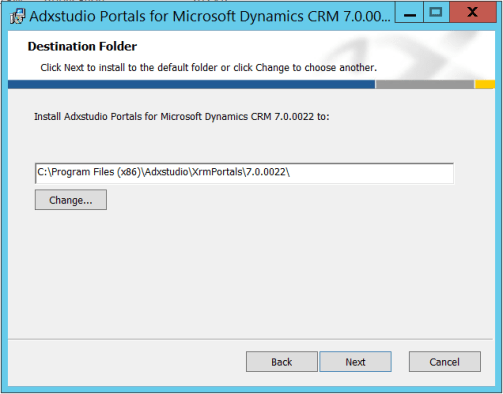This screenshot has height=394, width=503.
Task: Click the installer icon in the title bar
Action: [17, 16]
